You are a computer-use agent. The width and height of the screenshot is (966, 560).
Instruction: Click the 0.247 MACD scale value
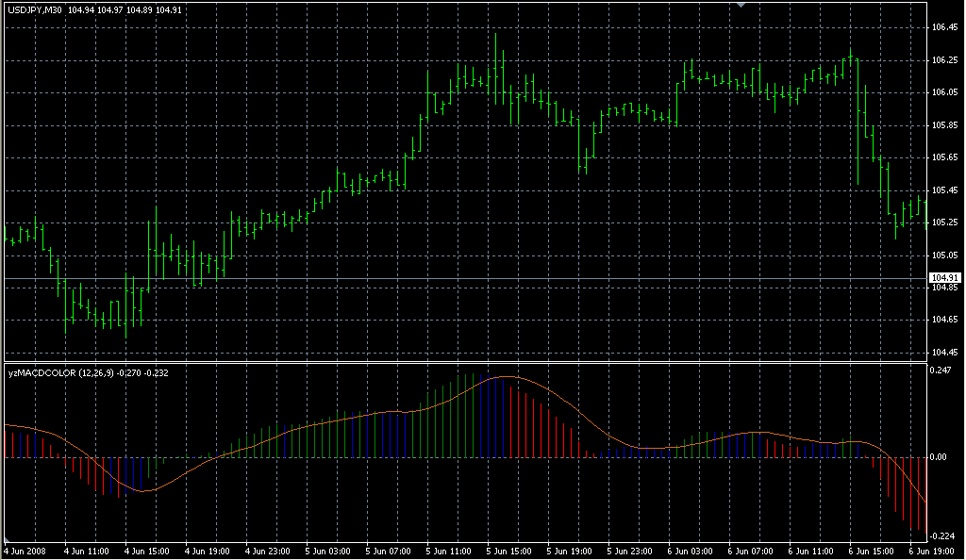tap(940, 372)
